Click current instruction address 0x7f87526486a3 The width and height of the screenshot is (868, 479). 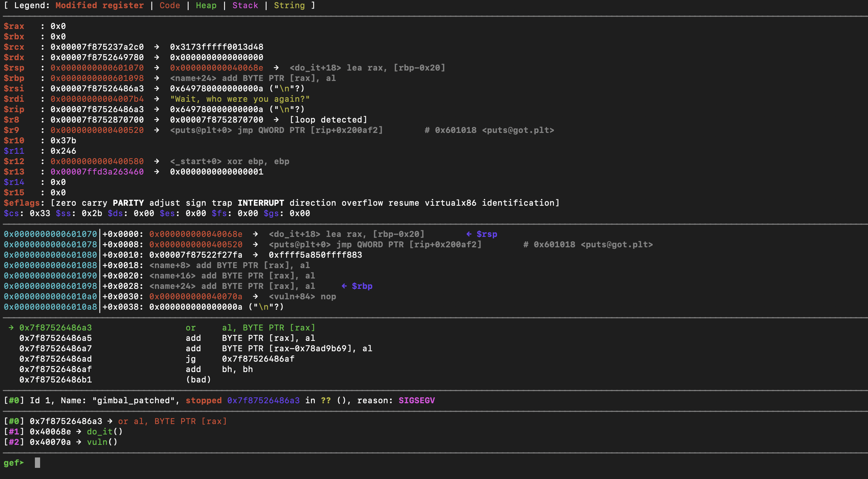(56, 328)
